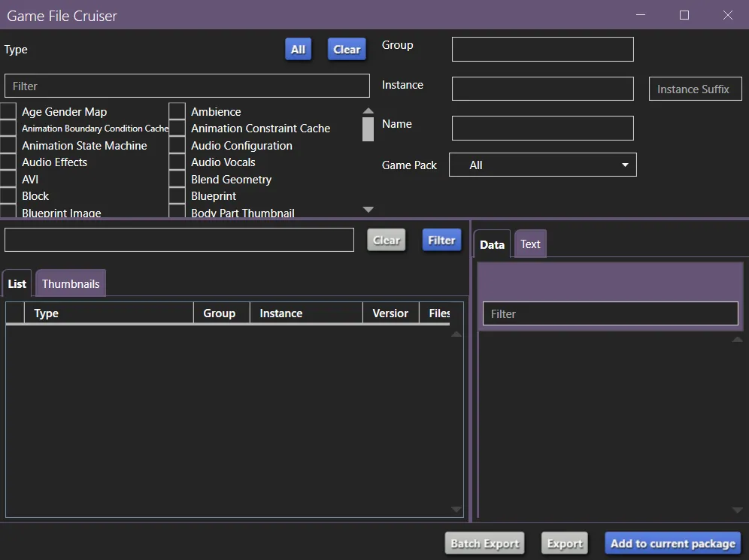Enable the Ambience type filter
Viewport: 749px width, 560px height.
(x=177, y=111)
